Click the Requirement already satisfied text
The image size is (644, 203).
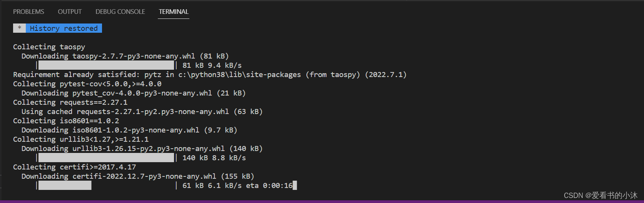pos(75,74)
